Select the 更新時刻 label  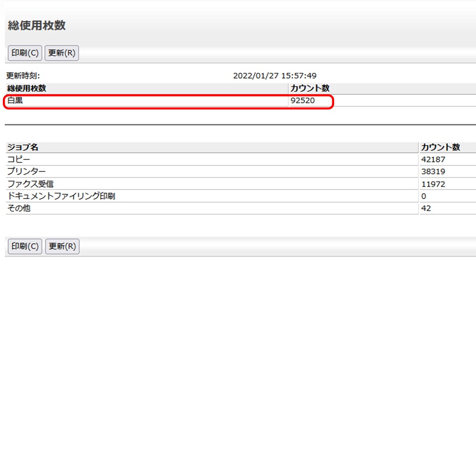point(23,76)
